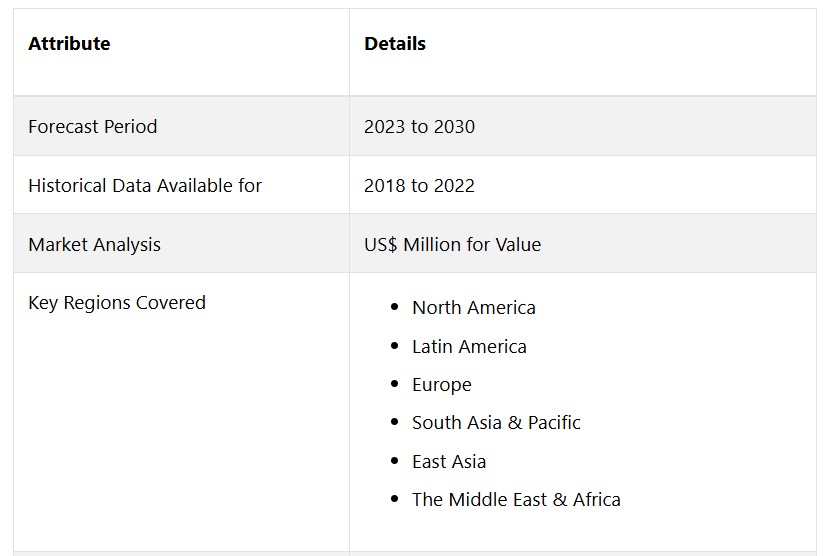Image resolution: width=825 pixels, height=556 pixels.
Task: Select the Forecast Period label
Action: (x=93, y=127)
